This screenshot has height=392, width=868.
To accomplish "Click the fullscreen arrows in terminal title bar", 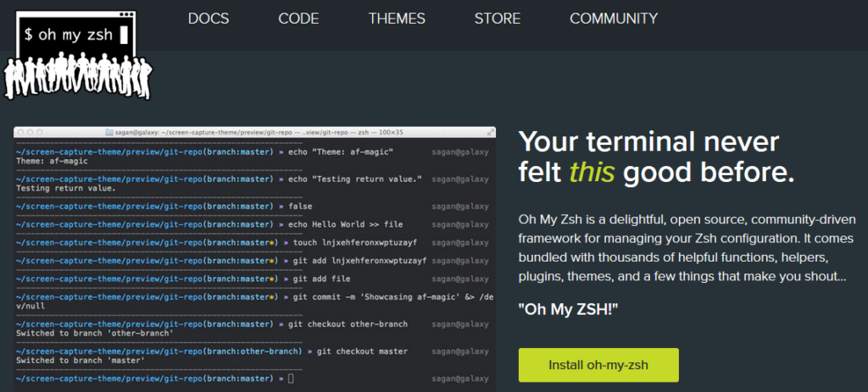I will point(490,133).
